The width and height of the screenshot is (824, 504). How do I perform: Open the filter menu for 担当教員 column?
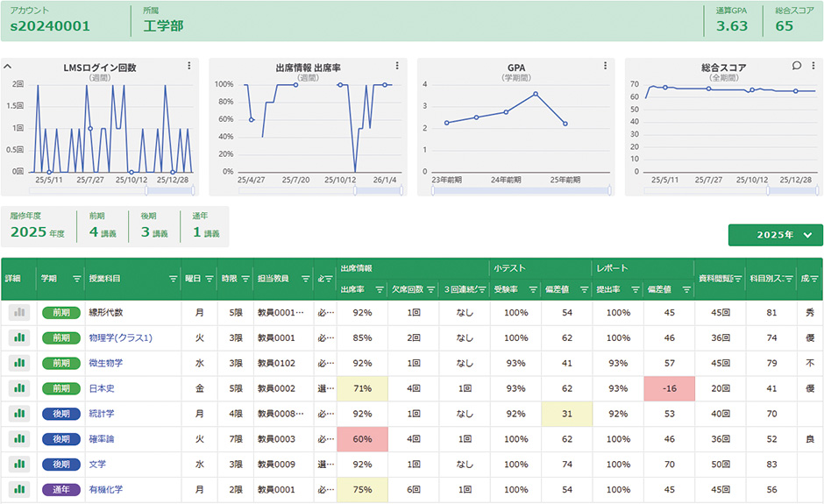coord(305,279)
